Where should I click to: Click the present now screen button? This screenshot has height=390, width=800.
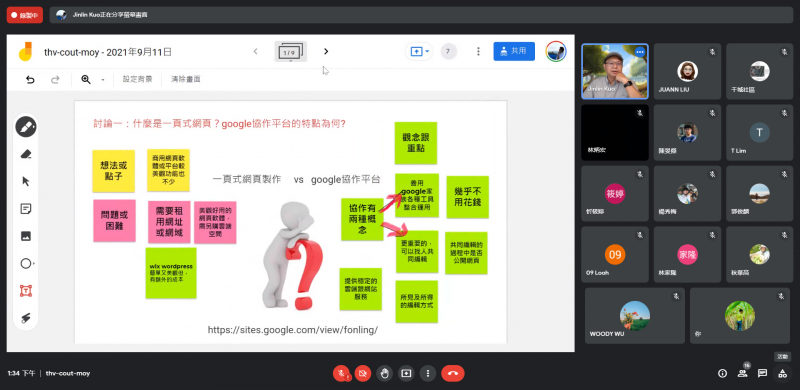pyautogui.click(x=406, y=374)
